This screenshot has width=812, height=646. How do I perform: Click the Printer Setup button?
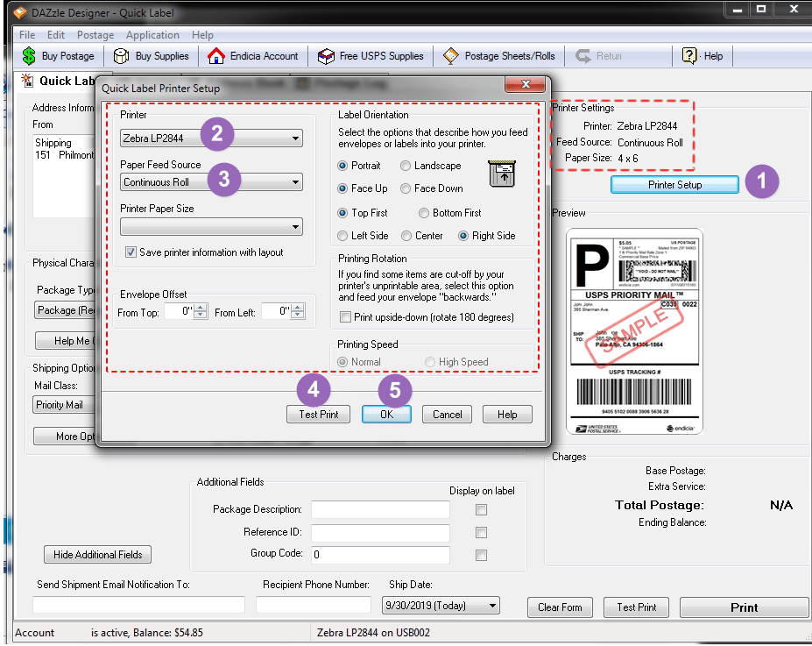click(674, 184)
